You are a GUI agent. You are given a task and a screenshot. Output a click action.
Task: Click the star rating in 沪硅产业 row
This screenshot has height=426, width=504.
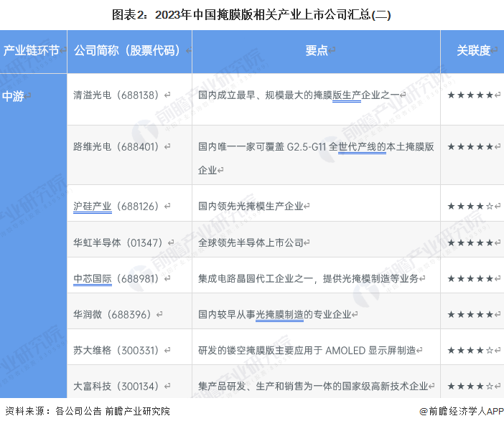pos(470,206)
